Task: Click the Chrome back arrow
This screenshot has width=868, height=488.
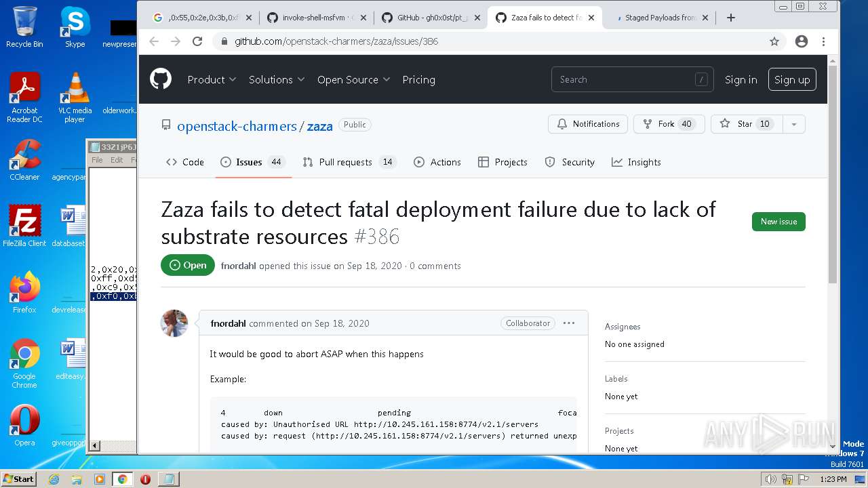Action: pyautogui.click(x=154, y=41)
